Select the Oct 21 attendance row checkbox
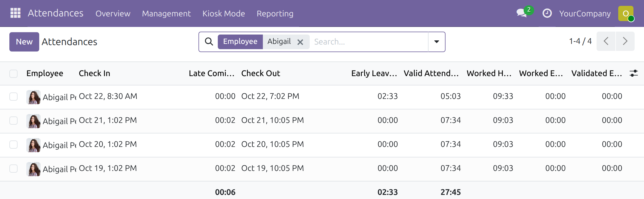The height and width of the screenshot is (199, 644). coord(13,121)
